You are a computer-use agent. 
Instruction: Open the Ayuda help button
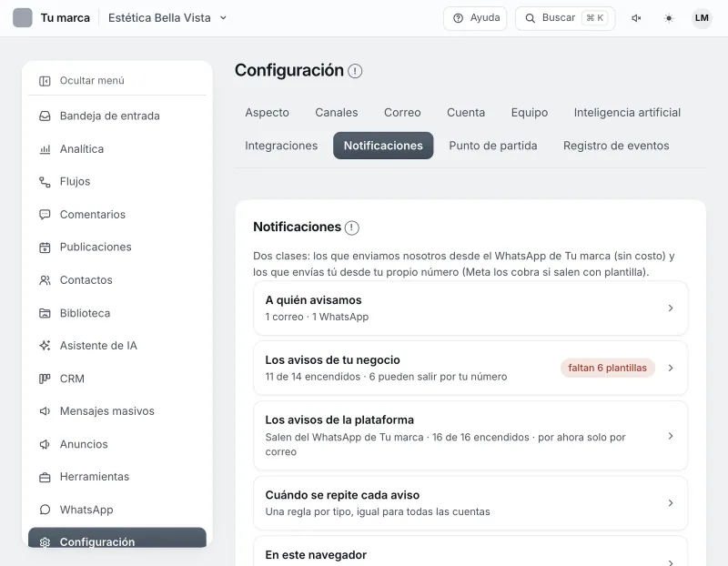[x=475, y=18]
